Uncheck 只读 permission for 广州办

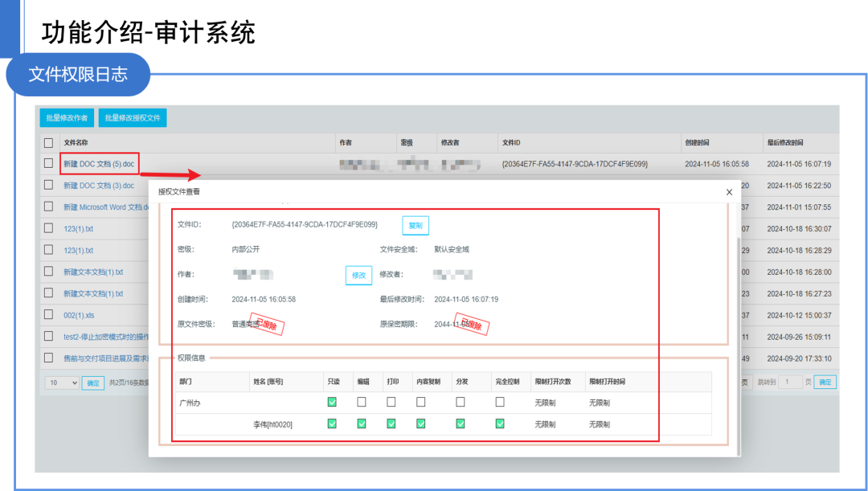(332, 402)
